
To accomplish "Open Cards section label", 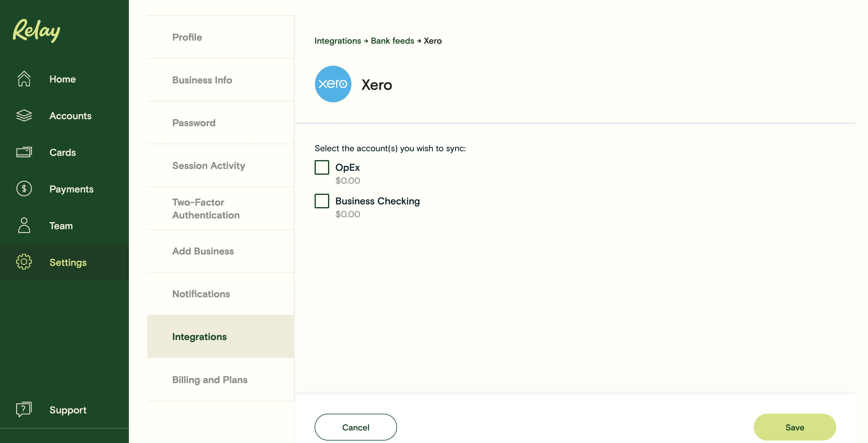I will (x=62, y=152).
